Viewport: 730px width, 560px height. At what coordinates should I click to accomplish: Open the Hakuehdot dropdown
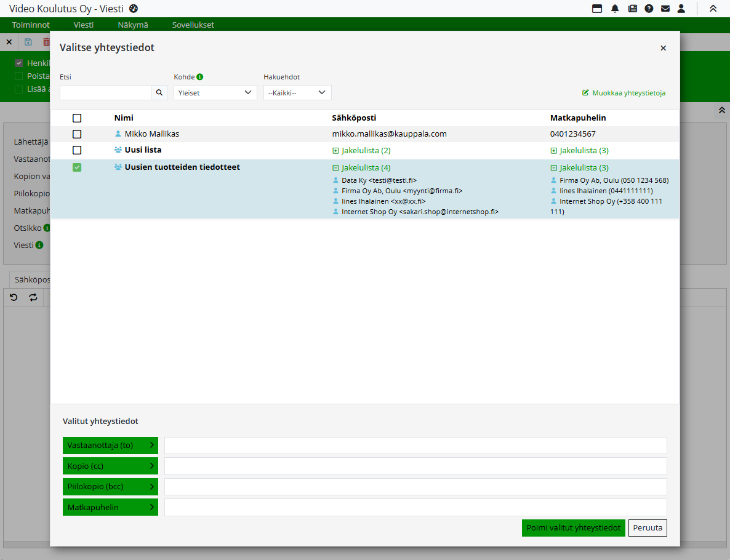point(297,93)
